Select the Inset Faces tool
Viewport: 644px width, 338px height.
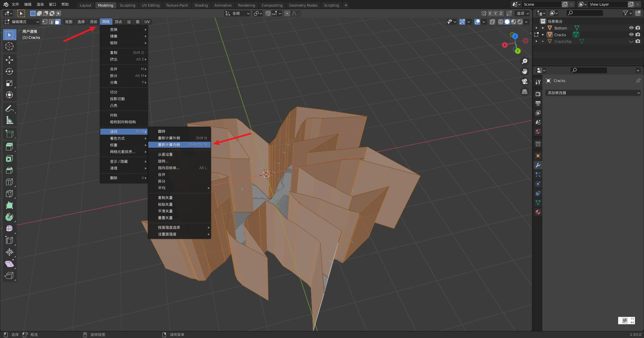[9, 158]
